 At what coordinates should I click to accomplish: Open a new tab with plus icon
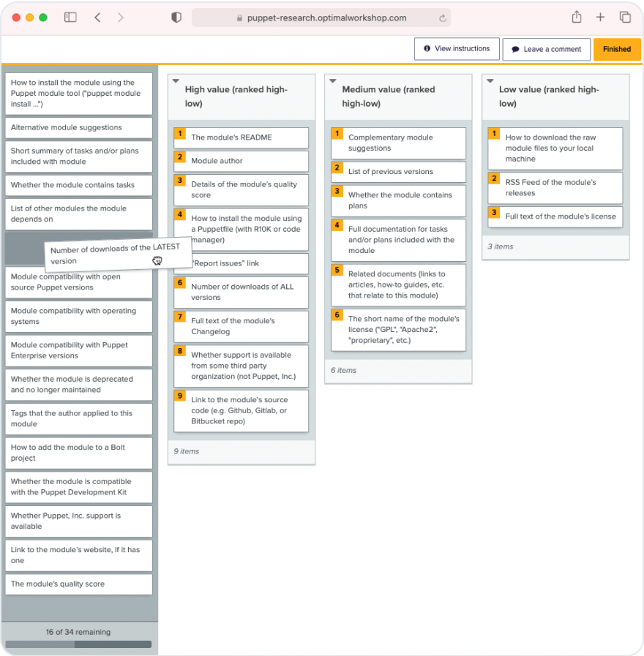point(600,18)
